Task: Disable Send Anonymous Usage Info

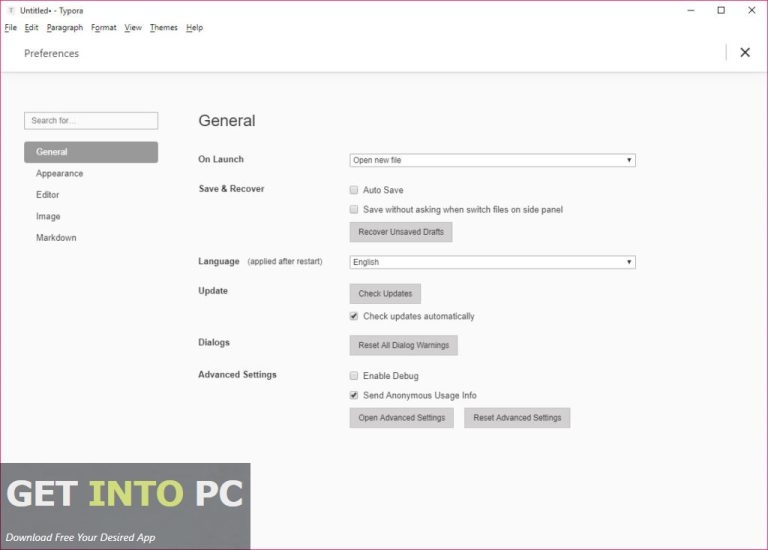Action: [354, 396]
